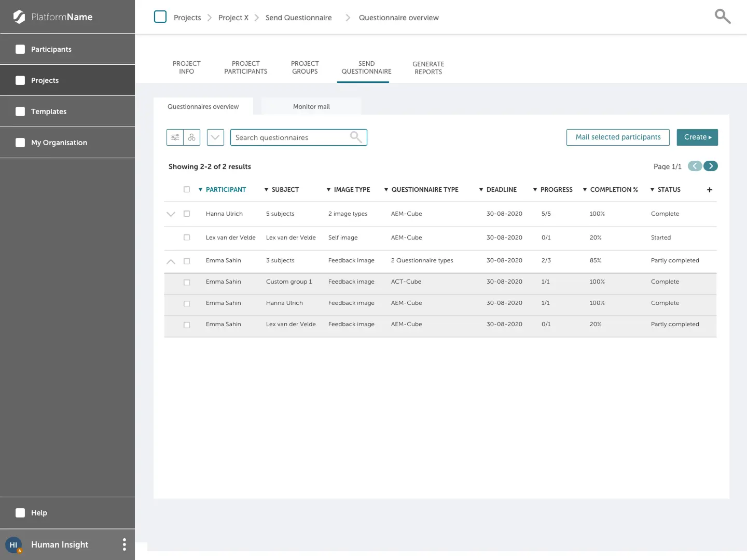Click Questionnaire overview breadcrumb

point(399,18)
